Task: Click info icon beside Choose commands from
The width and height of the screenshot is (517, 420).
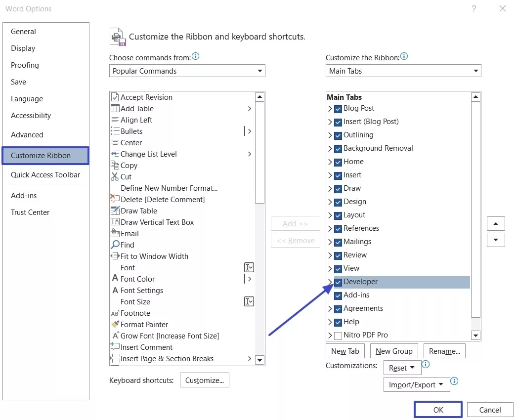Action: tap(196, 56)
